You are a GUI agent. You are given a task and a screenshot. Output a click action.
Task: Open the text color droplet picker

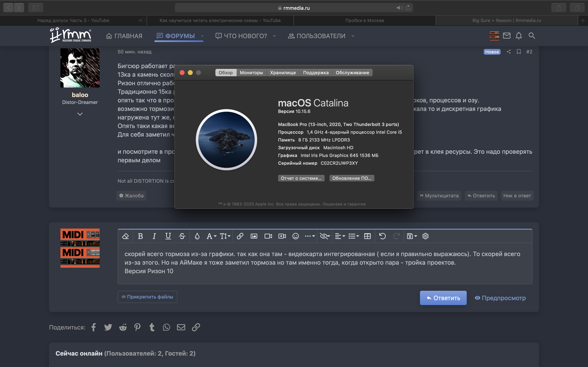197,236
